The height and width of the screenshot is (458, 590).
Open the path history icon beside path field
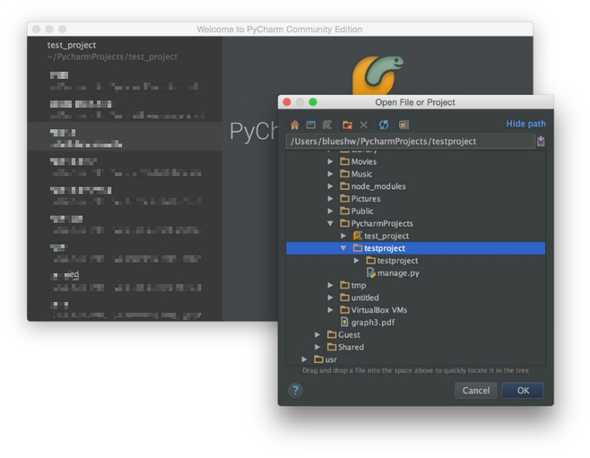tap(541, 142)
